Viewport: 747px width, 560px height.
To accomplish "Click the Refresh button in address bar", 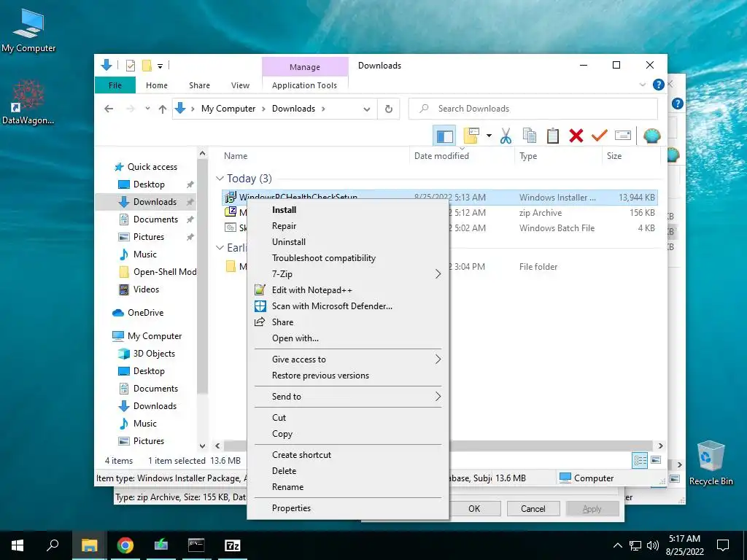I will pyautogui.click(x=389, y=109).
